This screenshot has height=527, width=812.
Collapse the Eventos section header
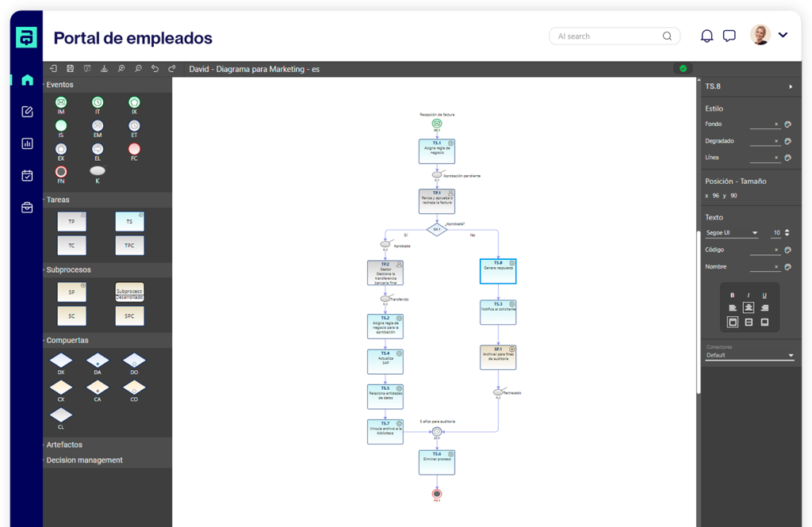coord(59,85)
